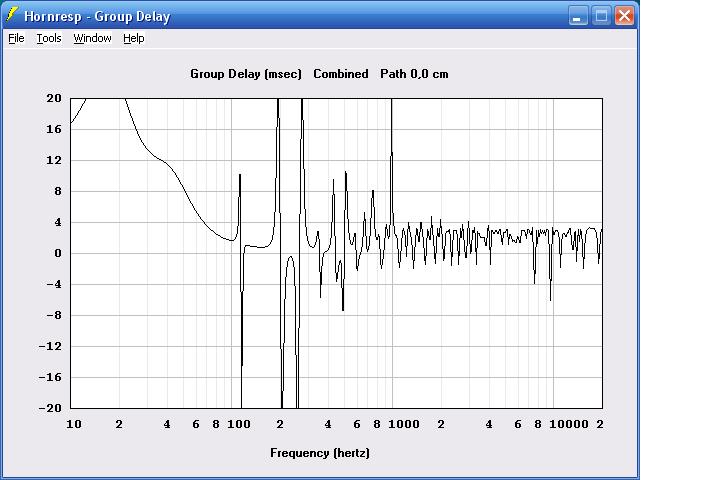Screen dimensions: 705x480
Task: Click the 'Path 0,0 cm' label
Action: [414, 74]
